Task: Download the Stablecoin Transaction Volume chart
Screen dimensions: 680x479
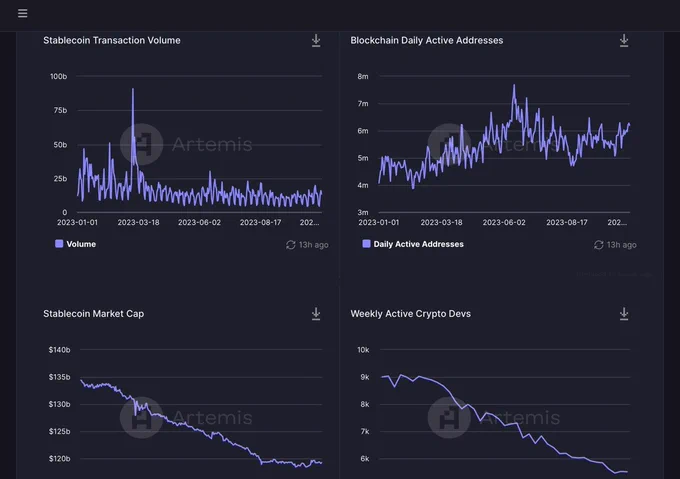Action: click(316, 41)
